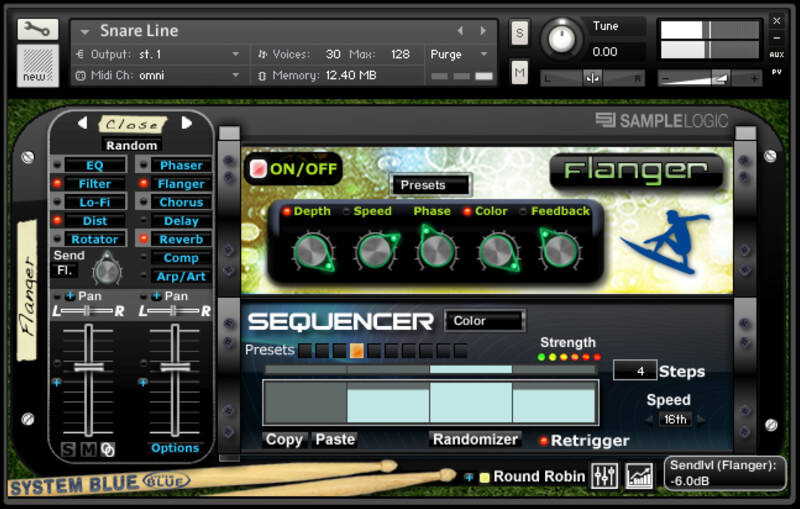Toggle the AUX panel button
The height and width of the screenshot is (509, 800).
pyautogui.click(x=777, y=55)
